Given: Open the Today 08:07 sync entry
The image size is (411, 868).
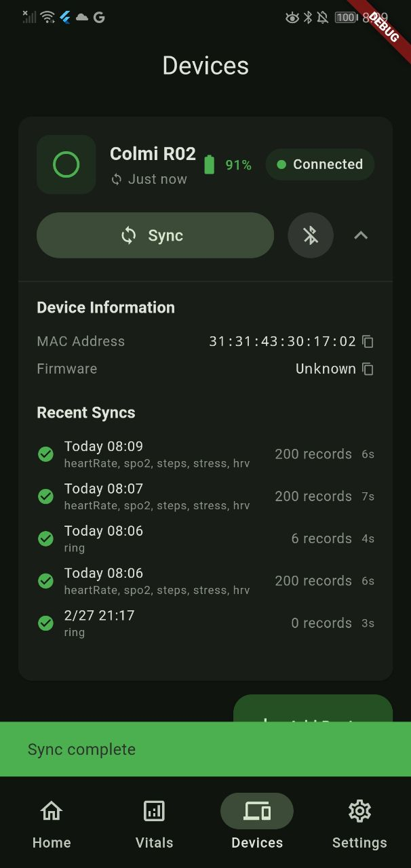Looking at the screenshot, I should (203, 496).
